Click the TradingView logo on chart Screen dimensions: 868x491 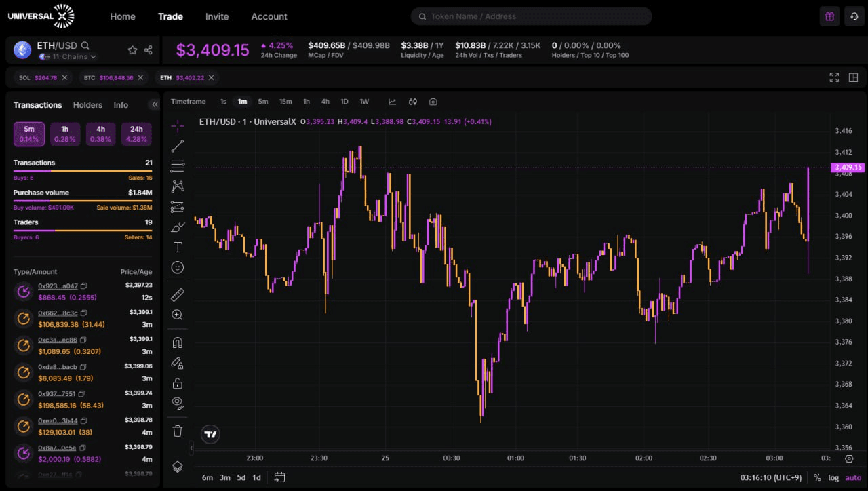[x=211, y=434]
